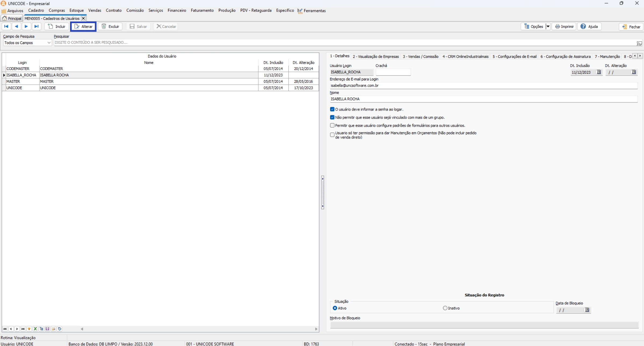The width and height of the screenshot is (644, 346).
Task: Export grid with green Excel icon
Action: pos(35,329)
